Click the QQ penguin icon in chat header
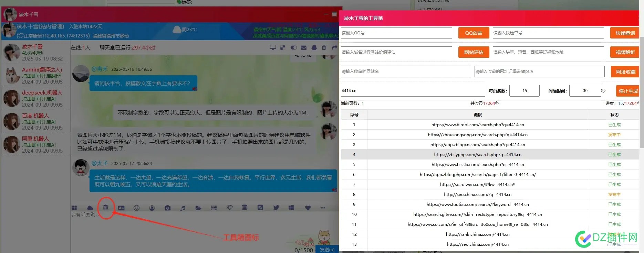This screenshot has width=644, height=253. click(314, 47)
